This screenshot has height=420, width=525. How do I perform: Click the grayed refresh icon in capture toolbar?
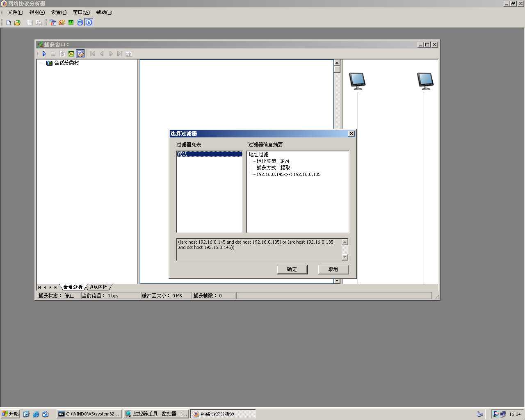tap(62, 54)
